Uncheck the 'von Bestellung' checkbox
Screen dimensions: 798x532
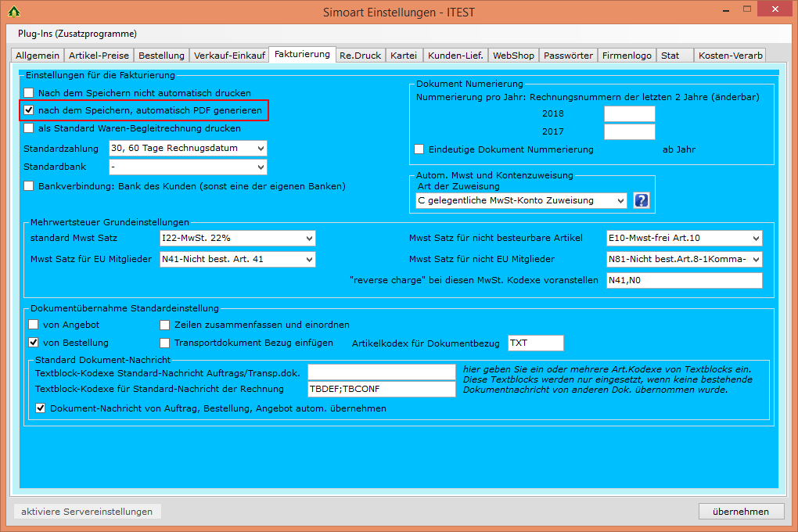click(x=34, y=343)
